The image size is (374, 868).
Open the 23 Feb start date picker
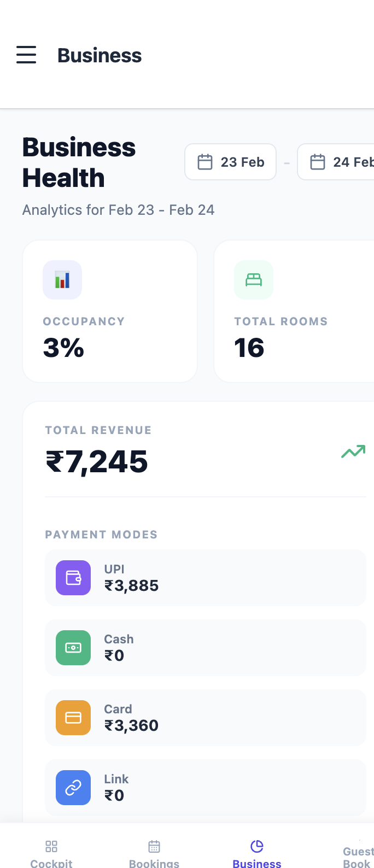(231, 162)
